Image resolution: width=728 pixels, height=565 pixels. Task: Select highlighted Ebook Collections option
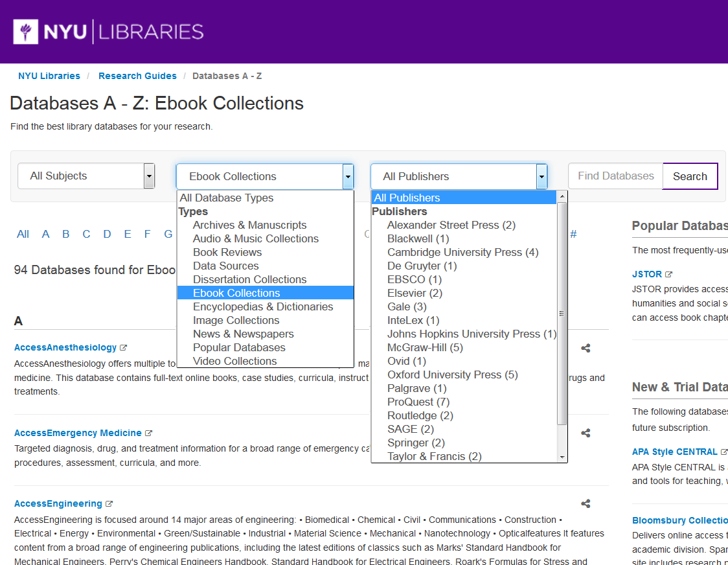(x=265, y=293)
